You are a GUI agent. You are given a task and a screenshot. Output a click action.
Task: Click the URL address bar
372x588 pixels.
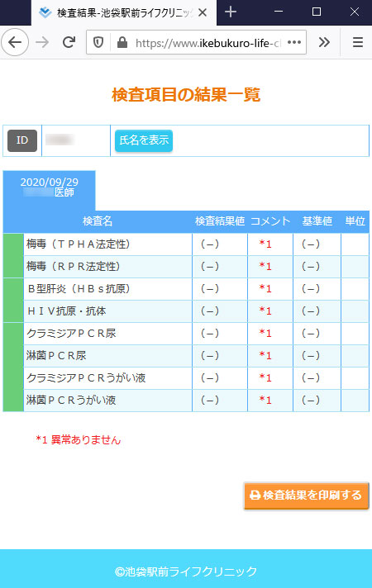207,43
